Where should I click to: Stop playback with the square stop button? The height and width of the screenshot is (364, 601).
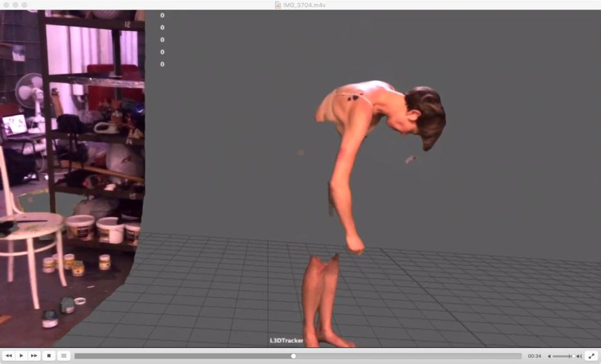(48, 356)
